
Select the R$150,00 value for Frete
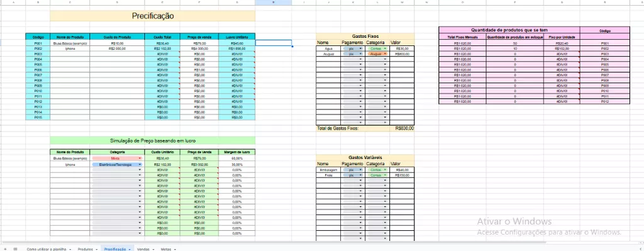[402, 175]
